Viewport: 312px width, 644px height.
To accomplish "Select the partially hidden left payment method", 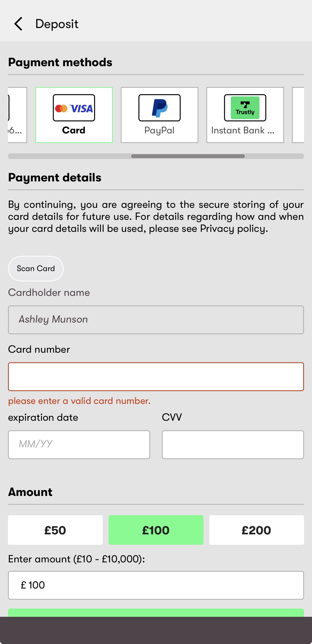I will 17,115.
